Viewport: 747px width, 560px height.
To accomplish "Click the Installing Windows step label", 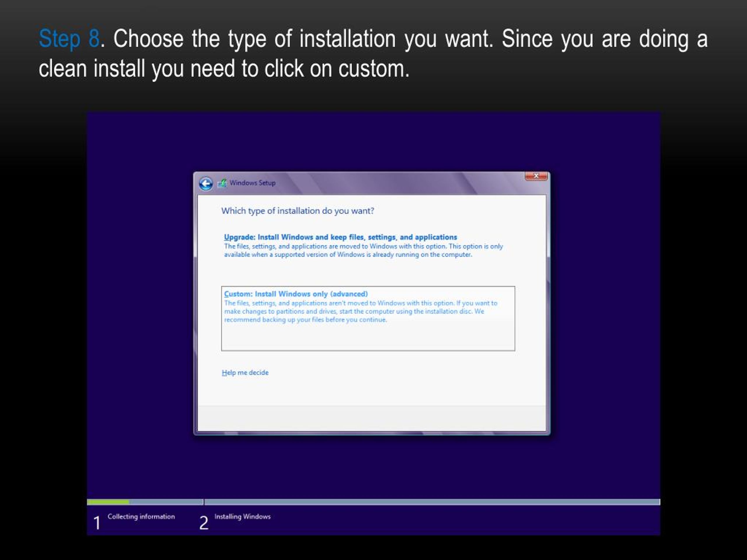I will [242, 517].
